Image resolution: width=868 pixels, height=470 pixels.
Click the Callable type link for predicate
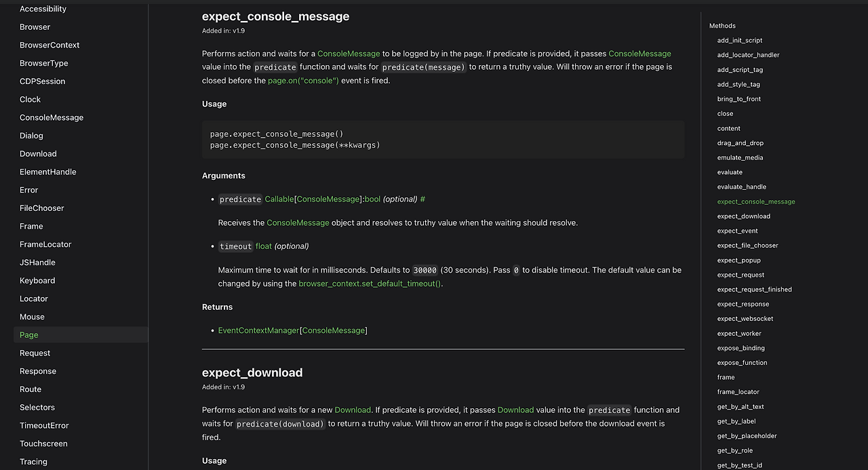pyautogui.click(x=279, y=199)
